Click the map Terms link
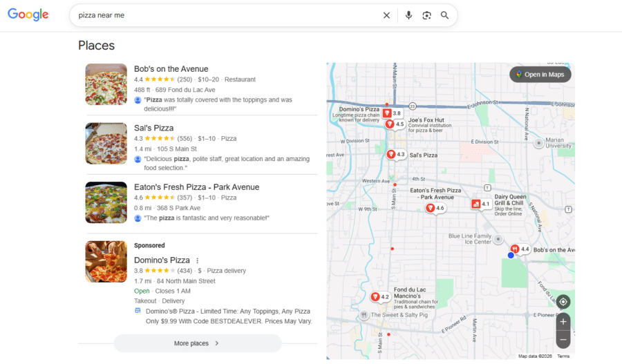This screenshot has width=622, height=364. 563,356
